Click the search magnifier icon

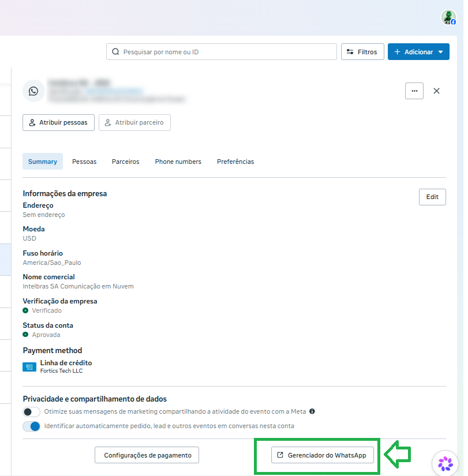tap(115, 52)
